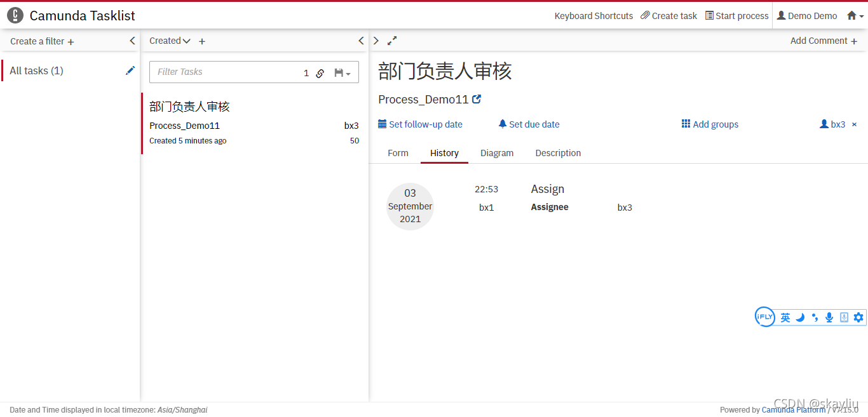Expand the Demo Demo user menu

click(x=806, y=15)
